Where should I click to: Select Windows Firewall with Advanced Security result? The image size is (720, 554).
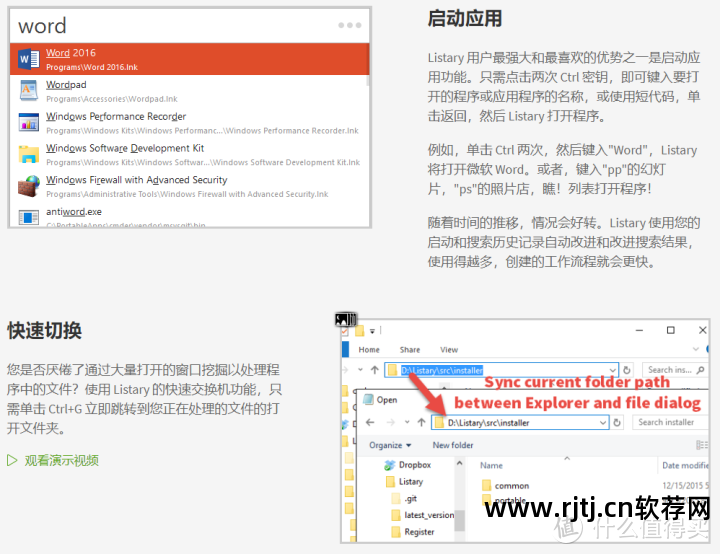click(x=190, y=186)
